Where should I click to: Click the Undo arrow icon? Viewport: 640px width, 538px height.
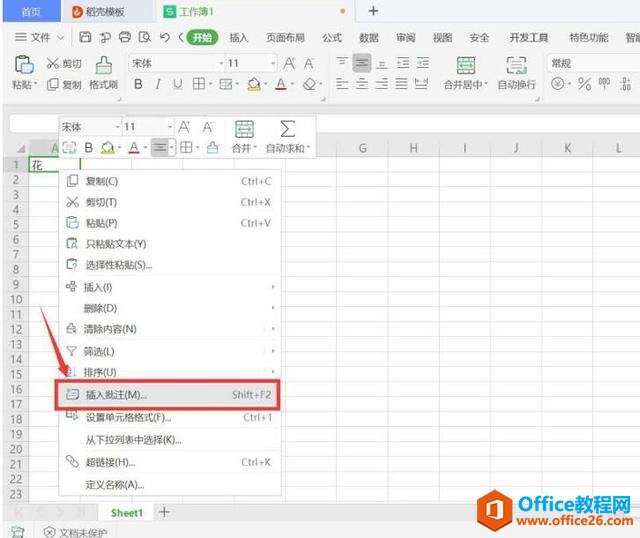(x=164, y=38)
